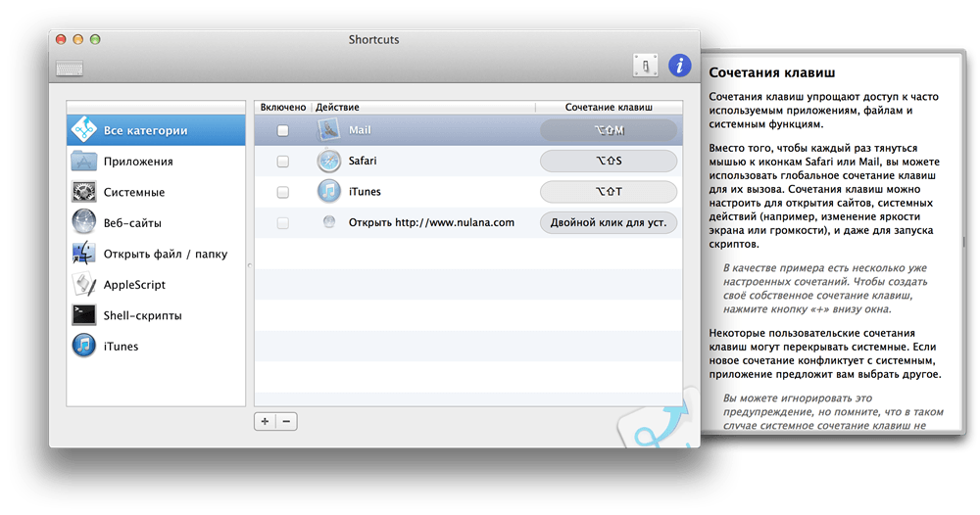The height and width of the screenshot is (515, 980).
Task: Select the Системные label in sidebar
Action: click(x=134, y=192)
